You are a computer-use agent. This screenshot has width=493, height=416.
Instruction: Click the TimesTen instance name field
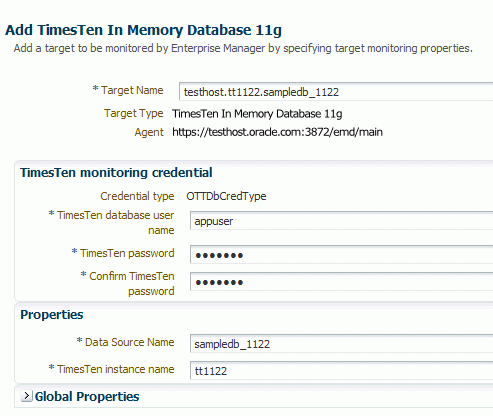tap(341, 370)
